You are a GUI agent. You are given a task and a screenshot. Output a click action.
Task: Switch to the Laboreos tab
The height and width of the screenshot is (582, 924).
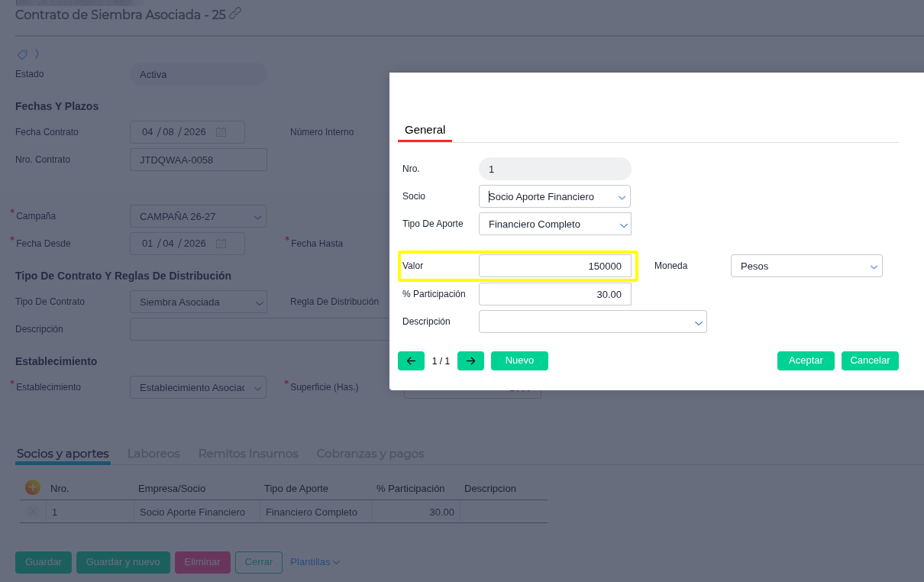click(153, 454)
